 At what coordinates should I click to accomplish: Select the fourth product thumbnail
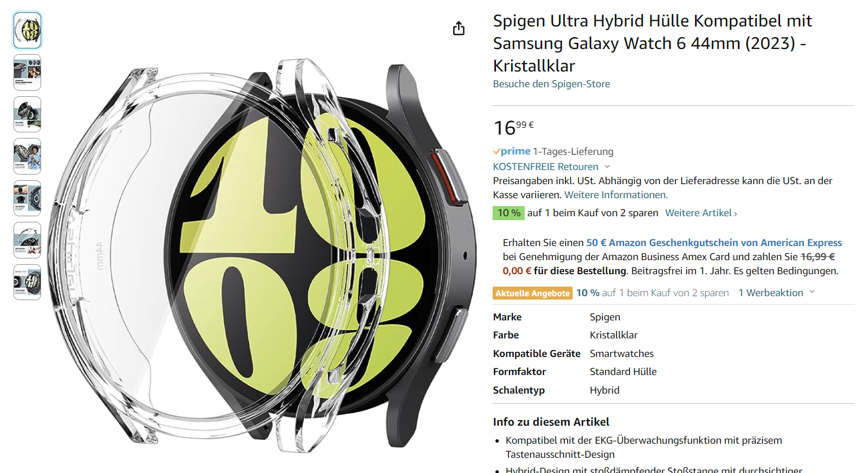[x=27, y=156]
